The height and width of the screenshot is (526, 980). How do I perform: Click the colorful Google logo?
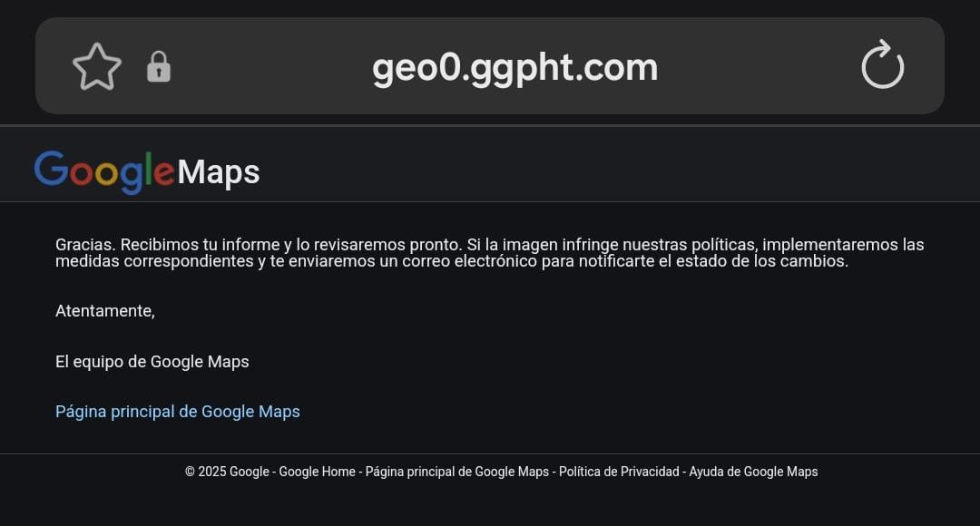(104, 171)
